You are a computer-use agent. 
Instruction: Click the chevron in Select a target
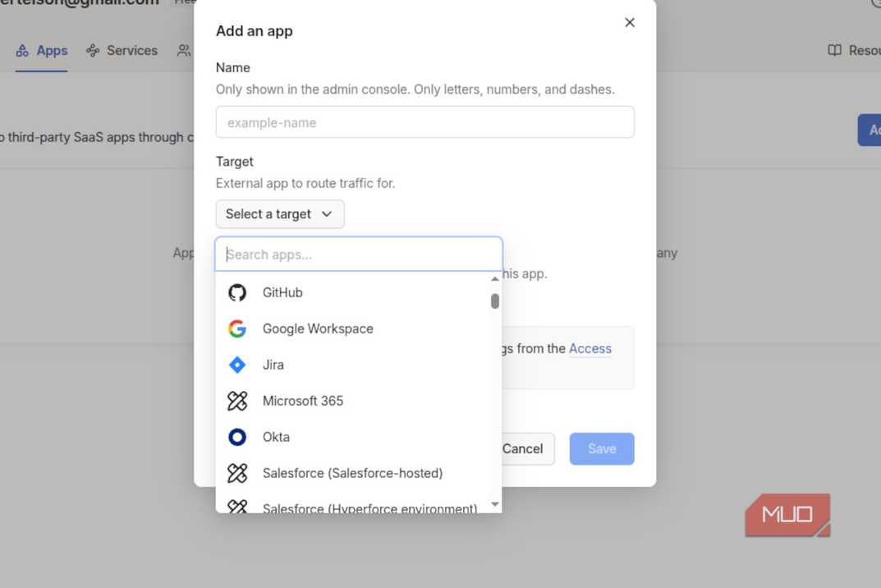(x=327, y=214)
